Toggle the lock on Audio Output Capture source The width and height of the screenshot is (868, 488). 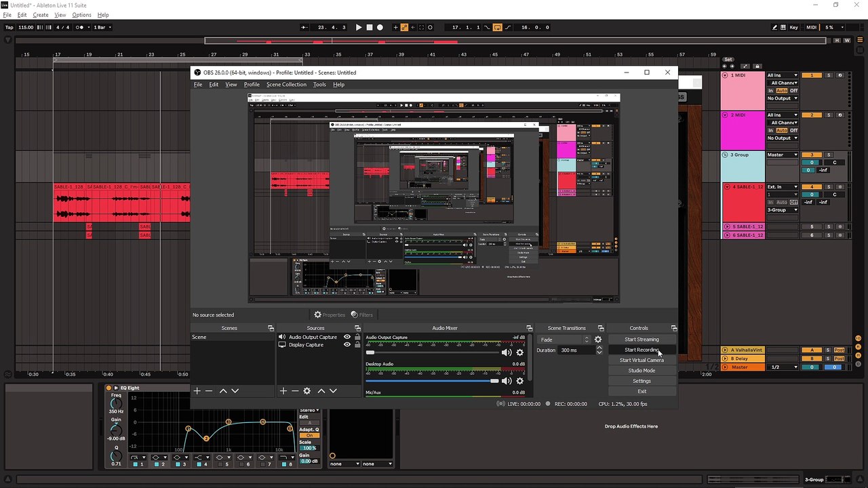[x=357, y=337]
